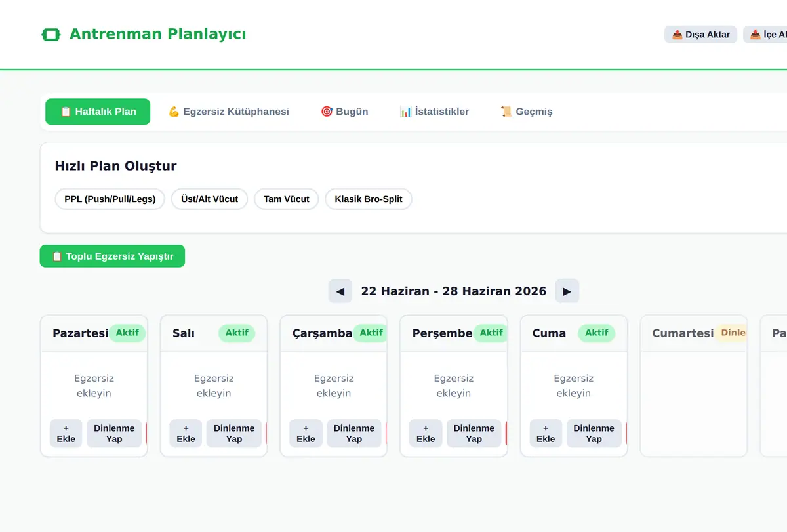Click Dinlenme Yap on Salı card
787x532 pixels.
coord(234,434)
